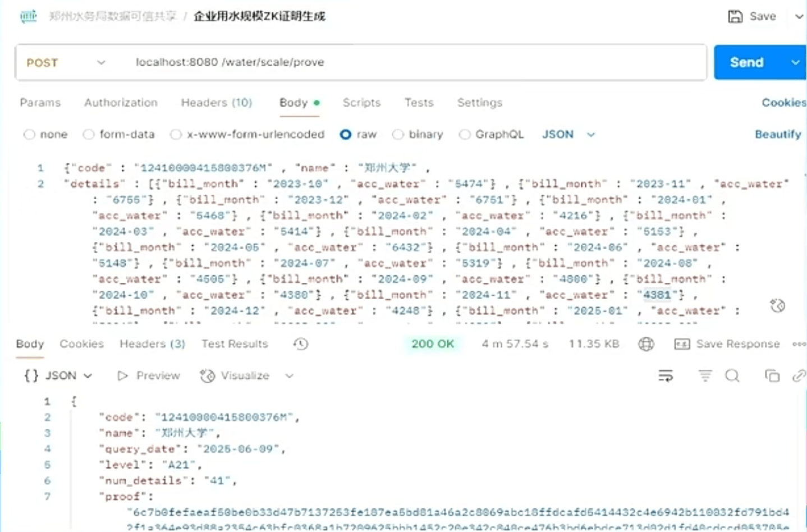Copy the response body to clipboard
The image size is (807, 532).
pos(772,376)
